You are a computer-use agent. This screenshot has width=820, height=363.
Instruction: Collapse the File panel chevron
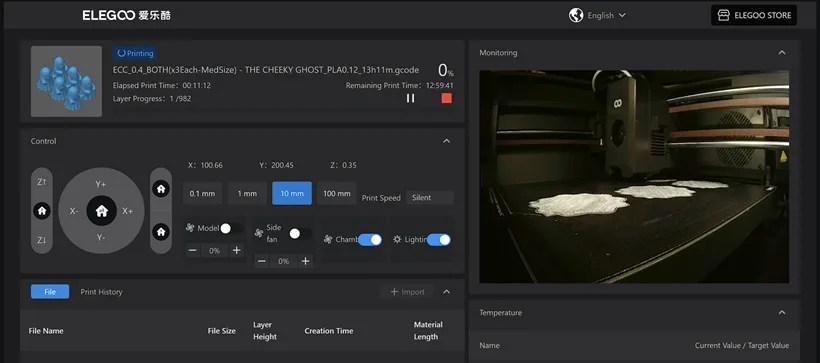(x=446, y=292)
